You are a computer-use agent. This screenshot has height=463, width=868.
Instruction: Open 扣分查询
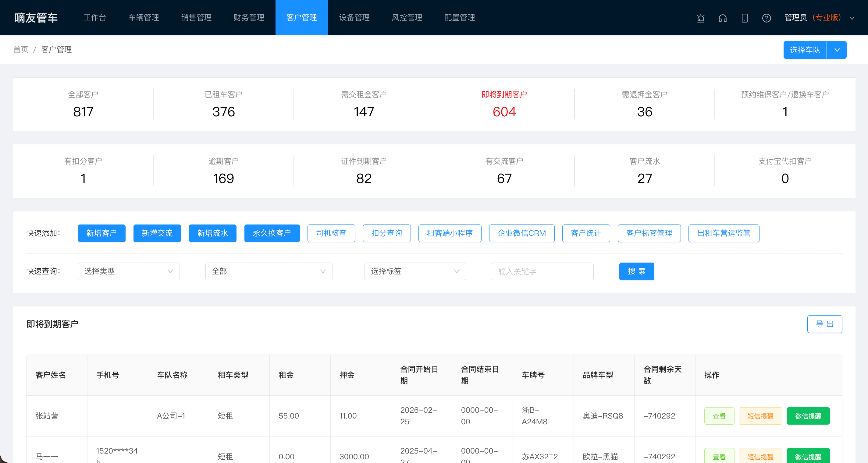[387, 233]
